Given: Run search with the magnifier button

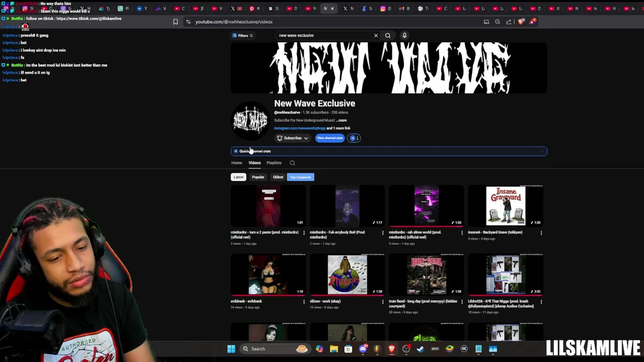Looking at the screenshot, I should pyautogui.click(x=388, y=35).
